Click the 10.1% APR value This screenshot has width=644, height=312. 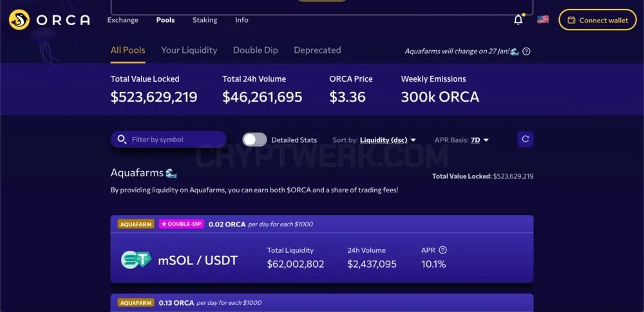[x=433, y=264]
